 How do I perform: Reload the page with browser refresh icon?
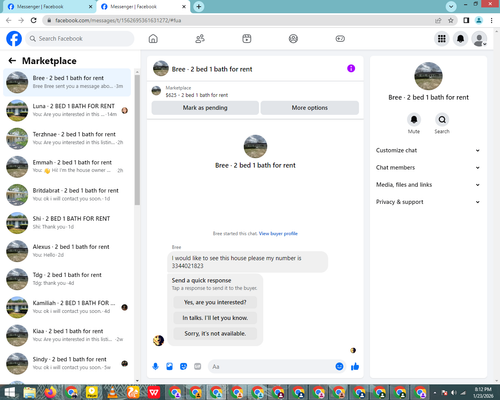(33, 20)
